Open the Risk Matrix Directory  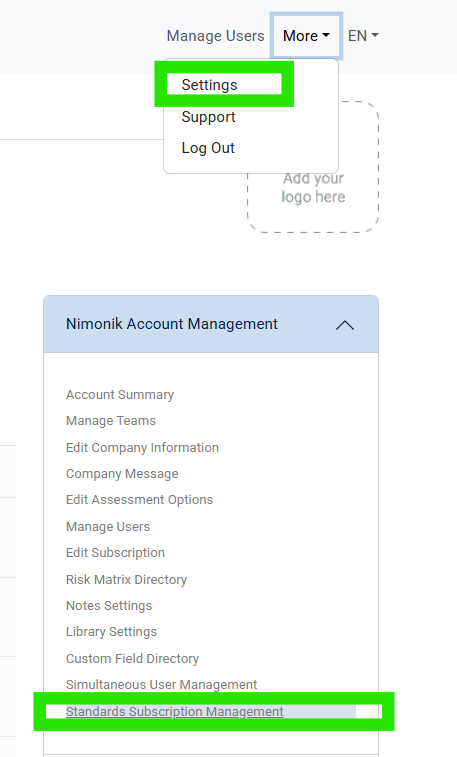pos(126,579)
